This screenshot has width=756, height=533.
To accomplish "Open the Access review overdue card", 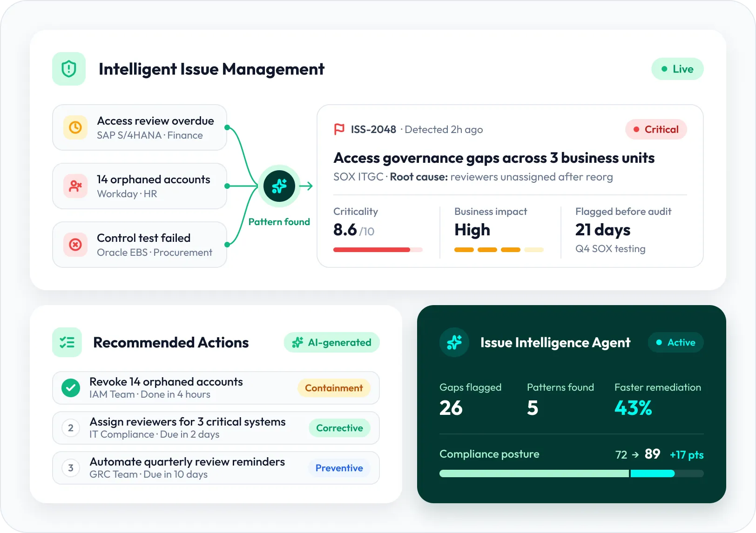I will [x=140, y=127].
